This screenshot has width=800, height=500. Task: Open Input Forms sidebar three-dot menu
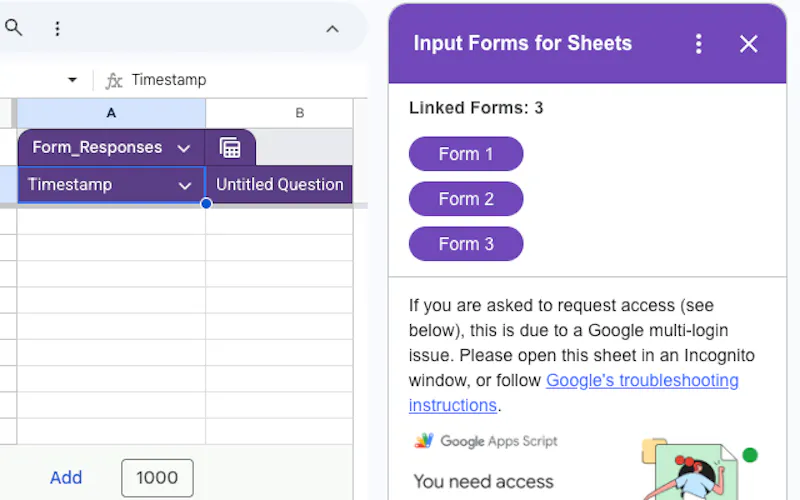click(698, 44)
